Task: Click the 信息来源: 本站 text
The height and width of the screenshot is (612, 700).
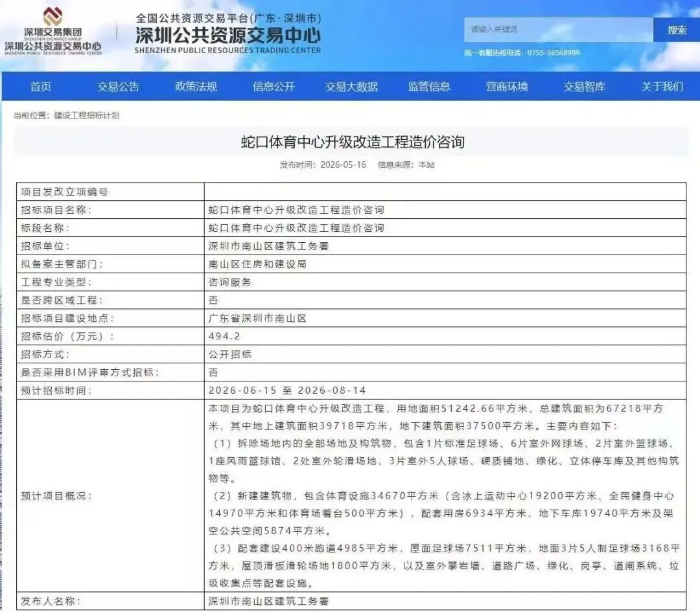Action: (x=406, y=164)
